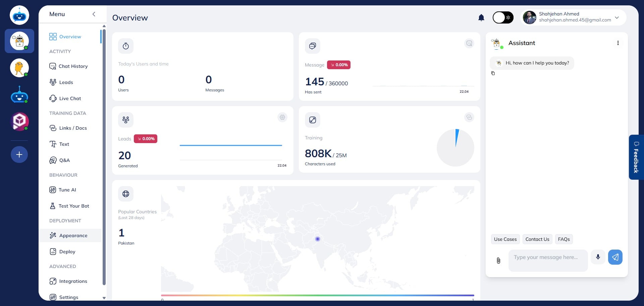Click the chat icon at top right of the Message card

(x=469, y=43)
